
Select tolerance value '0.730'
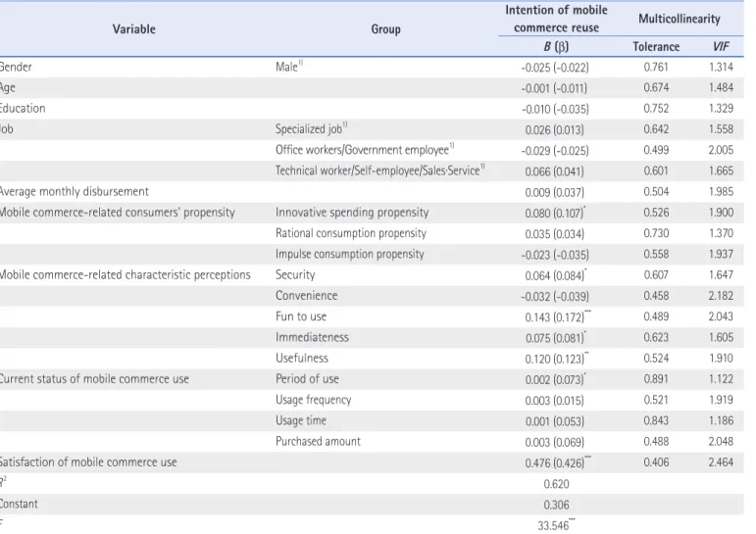click(x=656, y=233)
